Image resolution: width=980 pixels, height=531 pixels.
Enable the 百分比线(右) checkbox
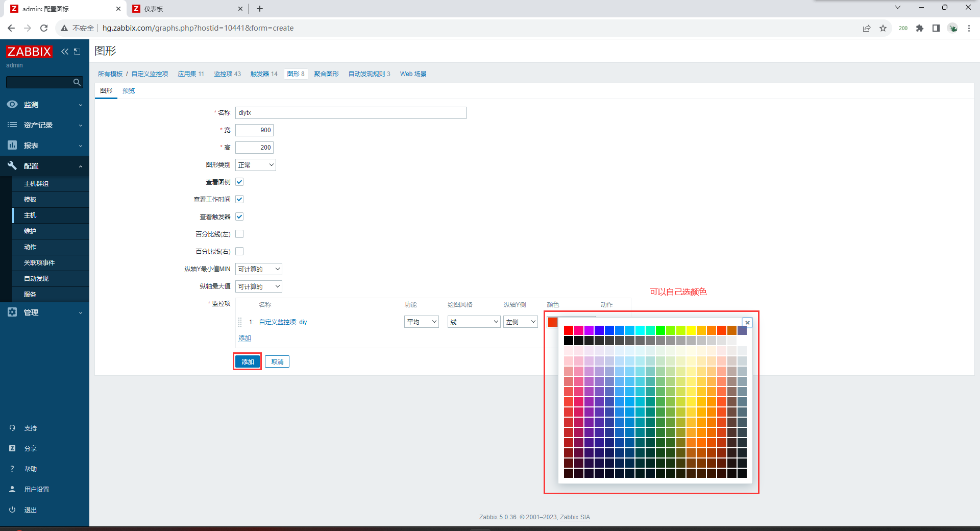tap(239, 251)
